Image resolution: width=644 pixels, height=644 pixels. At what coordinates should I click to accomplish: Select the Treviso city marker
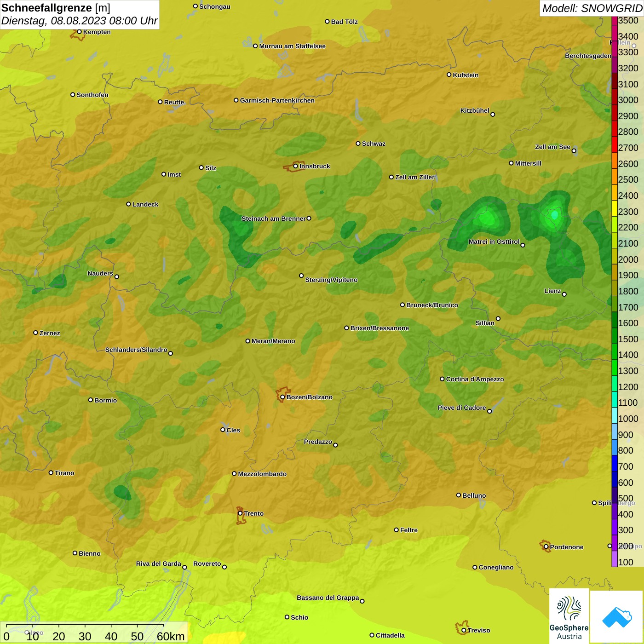click(464, 630)
